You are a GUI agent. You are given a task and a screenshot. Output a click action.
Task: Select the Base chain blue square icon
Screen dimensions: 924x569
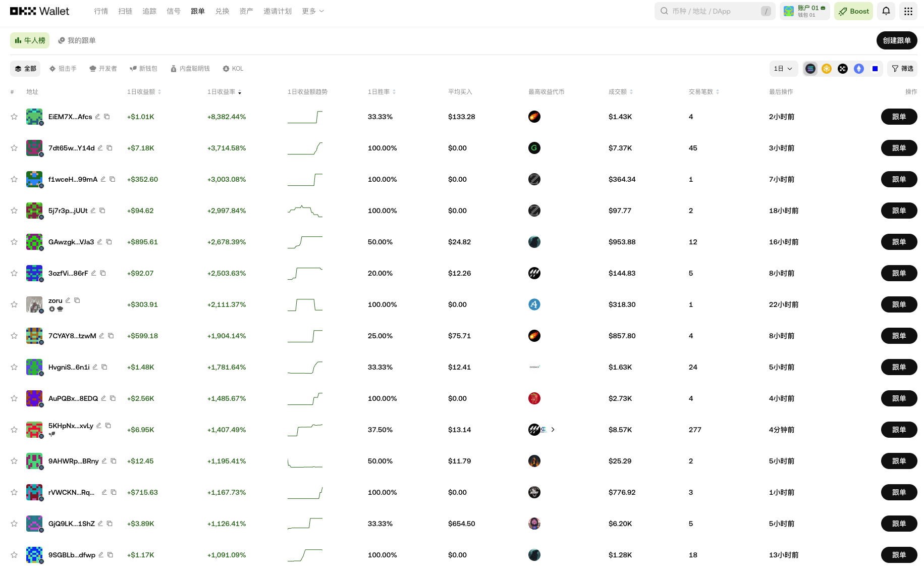[875, 69]
